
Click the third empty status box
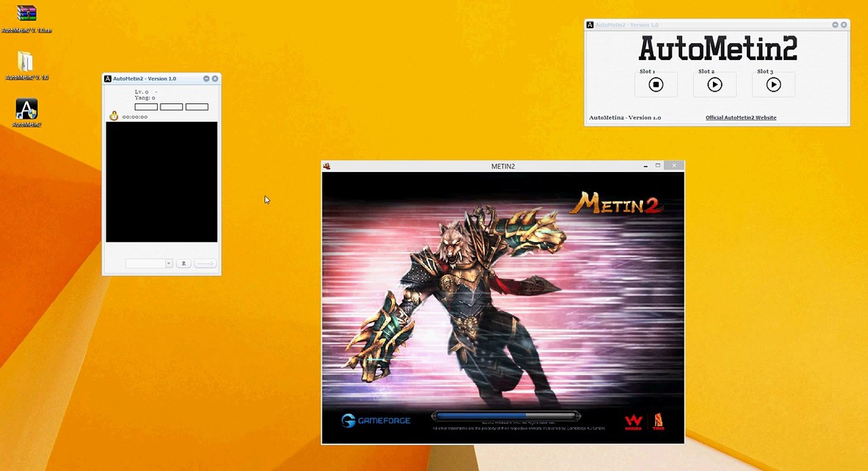[x=197, y=107]
